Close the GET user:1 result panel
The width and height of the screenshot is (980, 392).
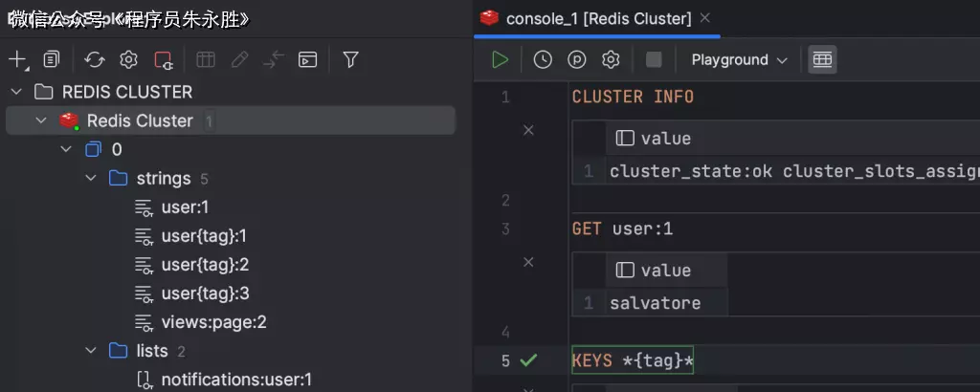point(528,261)
